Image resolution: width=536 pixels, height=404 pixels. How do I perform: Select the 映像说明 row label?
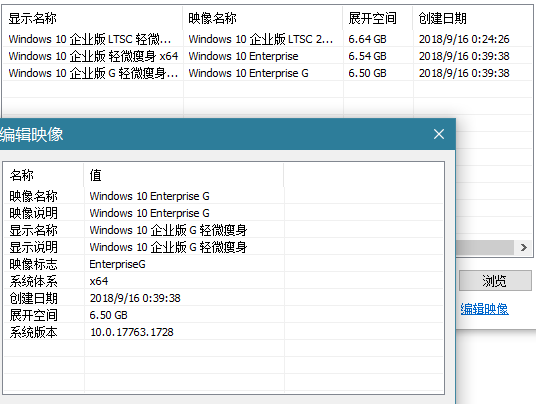coord(33,213)
